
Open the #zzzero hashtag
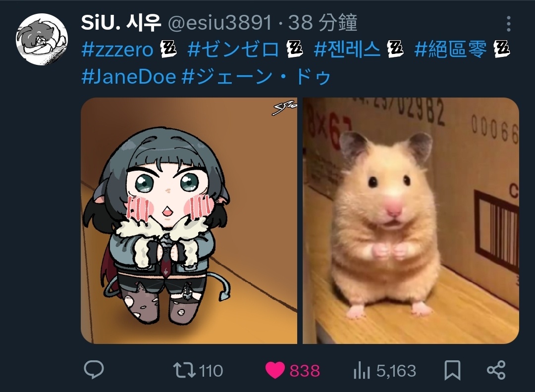coord(118,50)
